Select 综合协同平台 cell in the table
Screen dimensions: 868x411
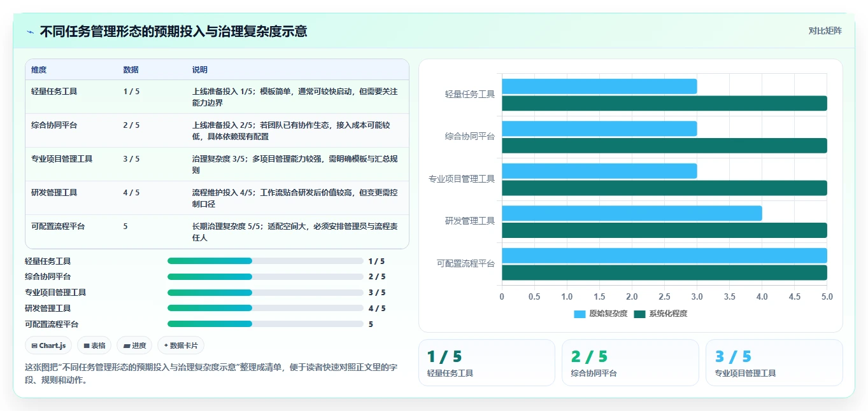click(x=54, y=125)
